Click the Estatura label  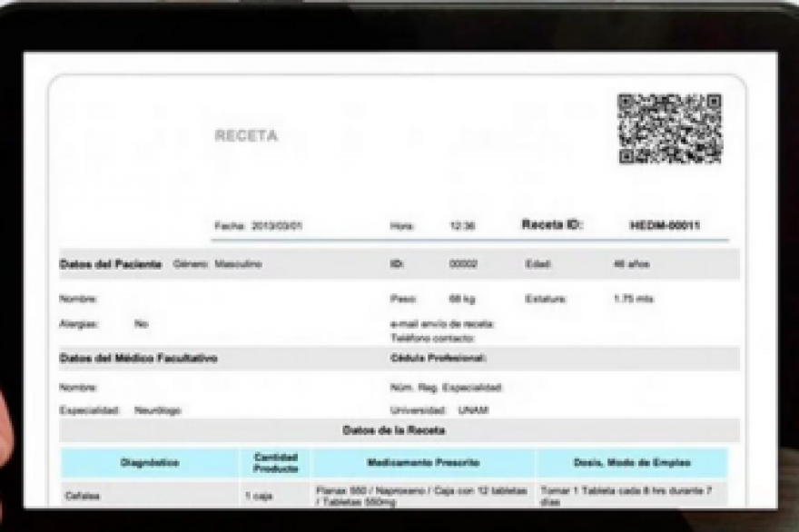pyautogui.click(x=546, y=299)
